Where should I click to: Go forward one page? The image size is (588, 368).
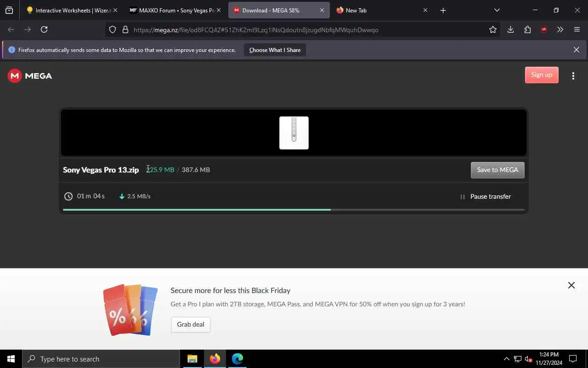tap(28, 29)
